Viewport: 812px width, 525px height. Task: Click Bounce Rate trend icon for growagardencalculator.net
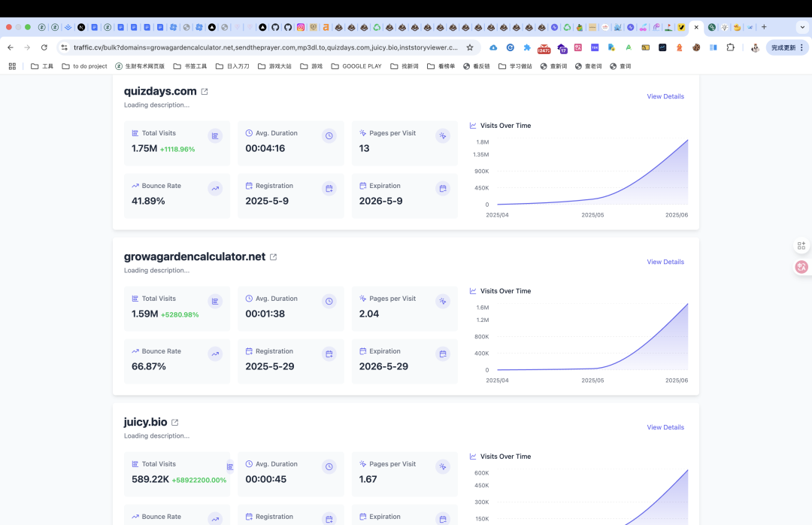(215, 354)
